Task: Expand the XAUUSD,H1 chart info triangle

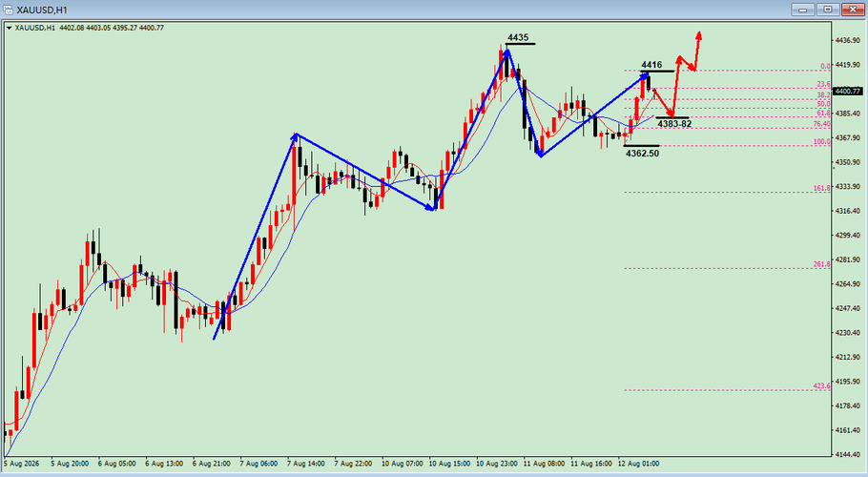Action: (9, 29)
